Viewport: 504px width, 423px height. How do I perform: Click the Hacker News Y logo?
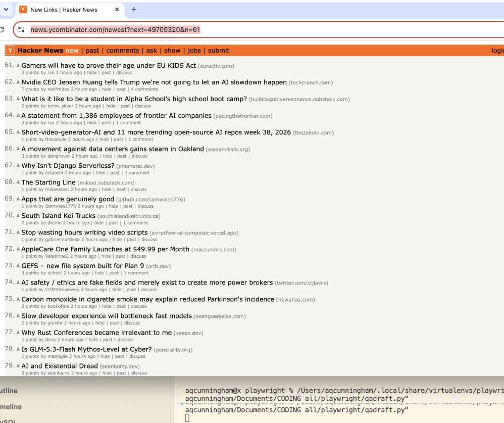(x=10, y=51)
